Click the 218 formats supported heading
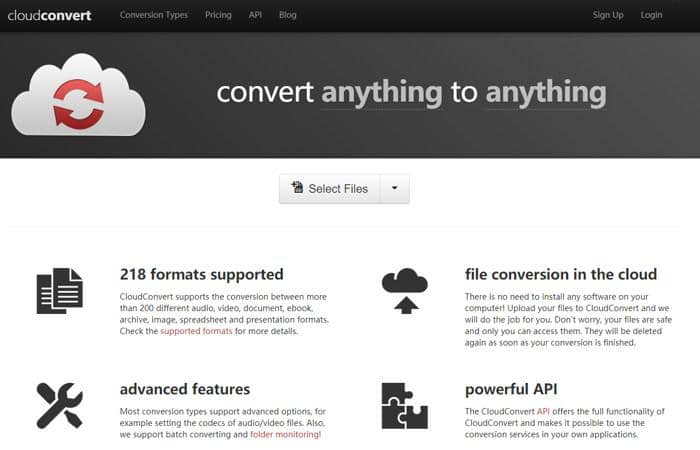This screenshot has height=450, width=700. pos(201,274)
